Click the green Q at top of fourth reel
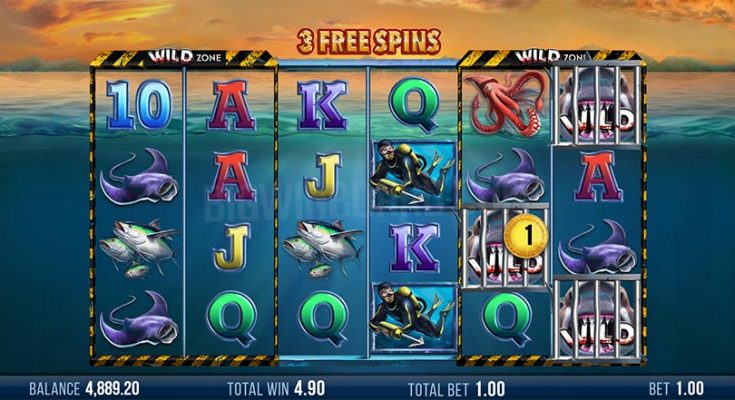Screen dimensions: 735x400 [x=413, y=106]
